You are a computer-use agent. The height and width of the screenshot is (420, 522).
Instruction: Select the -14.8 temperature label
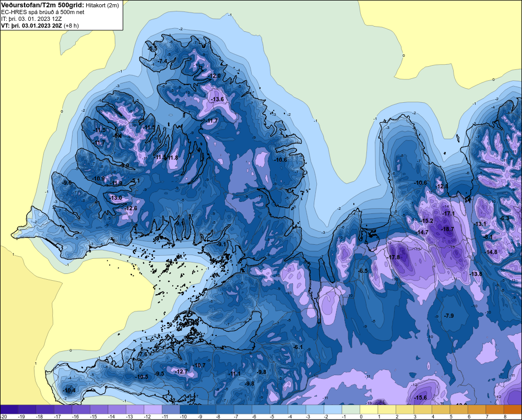tap(491, 252)
